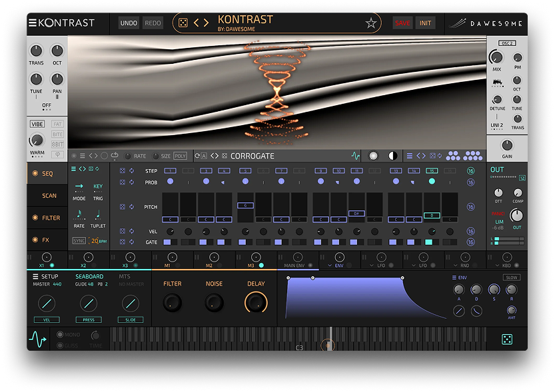Click the dice icon beside keyboard
Image resolution: width=555 pixels, height=392 pixels.
(x=506, y=339)
